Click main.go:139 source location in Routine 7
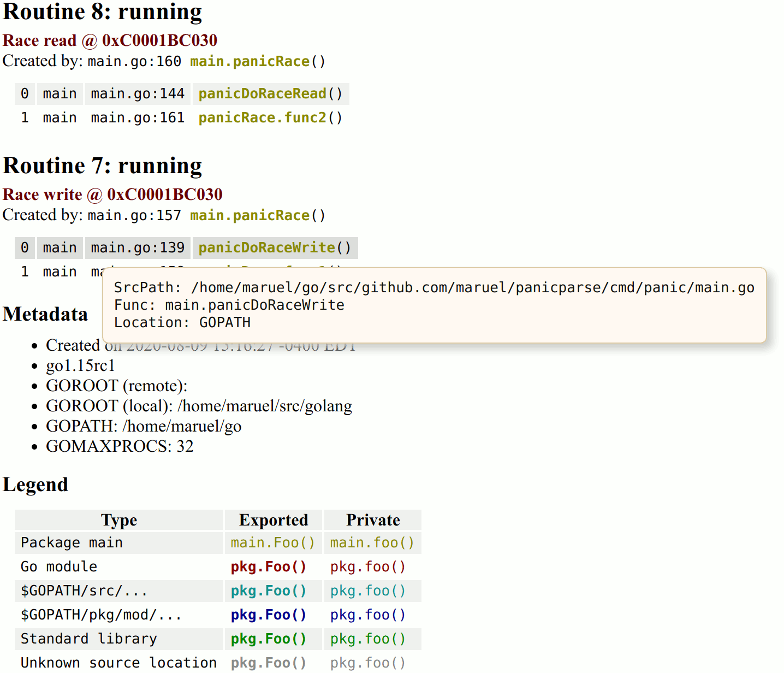The image size is (784, 673). coord(138,248)
